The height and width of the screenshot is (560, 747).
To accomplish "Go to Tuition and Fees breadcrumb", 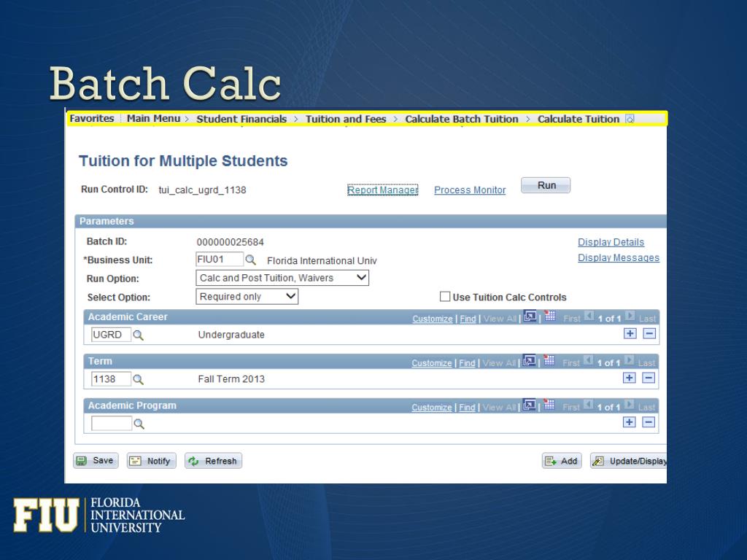I will tap(346, 119).
